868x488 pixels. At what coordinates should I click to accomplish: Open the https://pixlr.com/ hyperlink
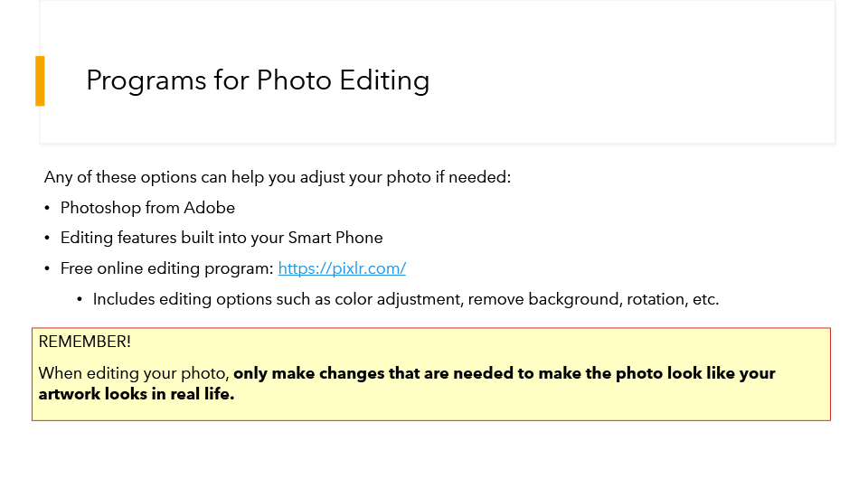click(x=342, y=268)
